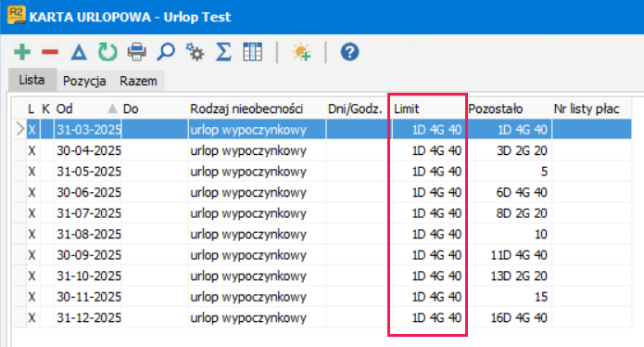Click Pozostało value 11D 4G 40
Image resolution: width=644 pixels, height=347 pixels.
[x=519, y=255]
